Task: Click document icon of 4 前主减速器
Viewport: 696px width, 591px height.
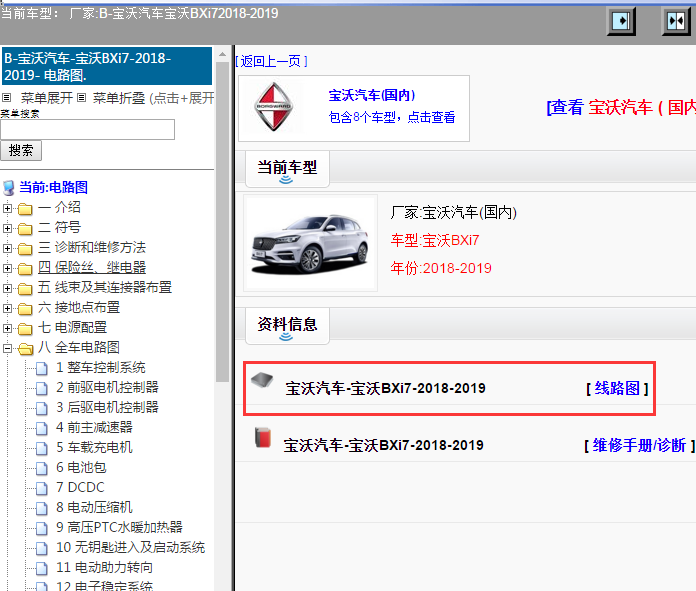Action: pyautogui.click(x=42, y=428)
